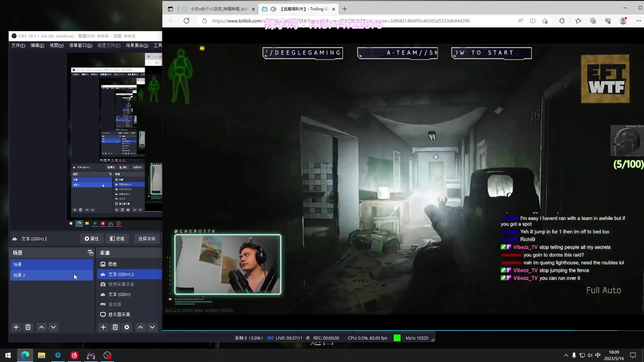Open the 文件(F) menu in OBS
The image size is (644, 362).
pyautogui.click(x=18, y=45)
